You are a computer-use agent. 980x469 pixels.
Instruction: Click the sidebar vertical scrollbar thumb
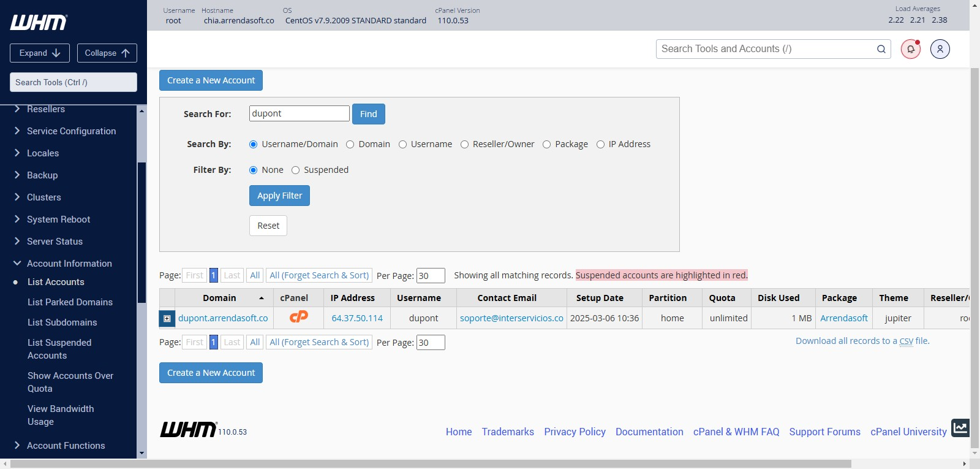[141, 232]
